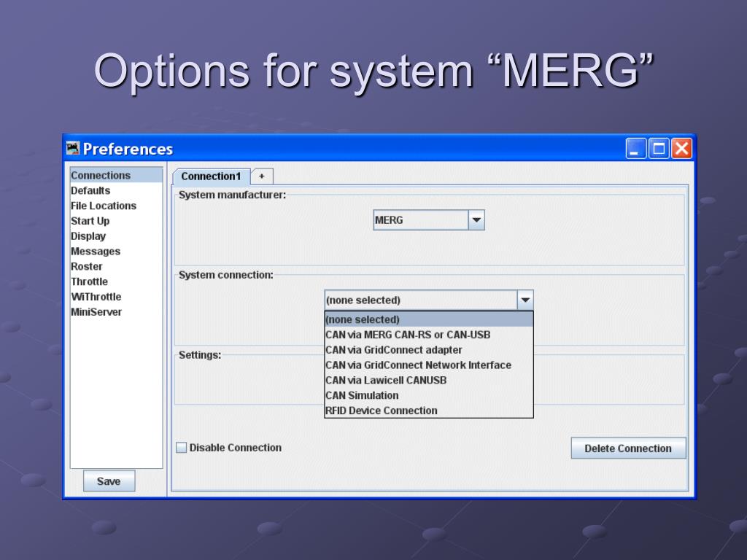Close the Preferences window

[682, 149]
